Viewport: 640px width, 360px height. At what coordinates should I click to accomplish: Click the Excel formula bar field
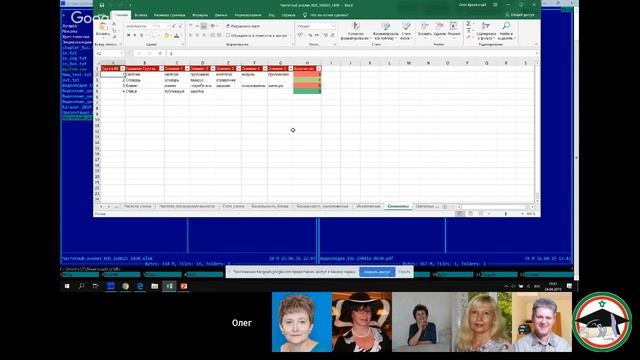[x=351, y=53]
